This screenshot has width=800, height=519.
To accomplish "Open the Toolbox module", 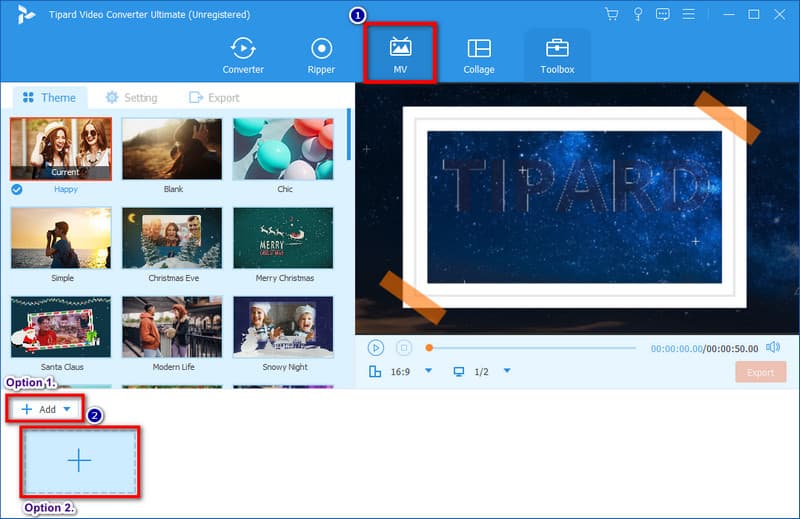I will 557,55.
